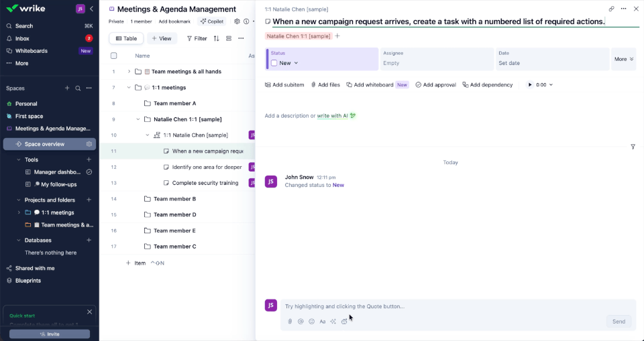Viewport: 644px width, 341px height.
Task: Switch to the Table view tab
Action: tap(126, 39)
